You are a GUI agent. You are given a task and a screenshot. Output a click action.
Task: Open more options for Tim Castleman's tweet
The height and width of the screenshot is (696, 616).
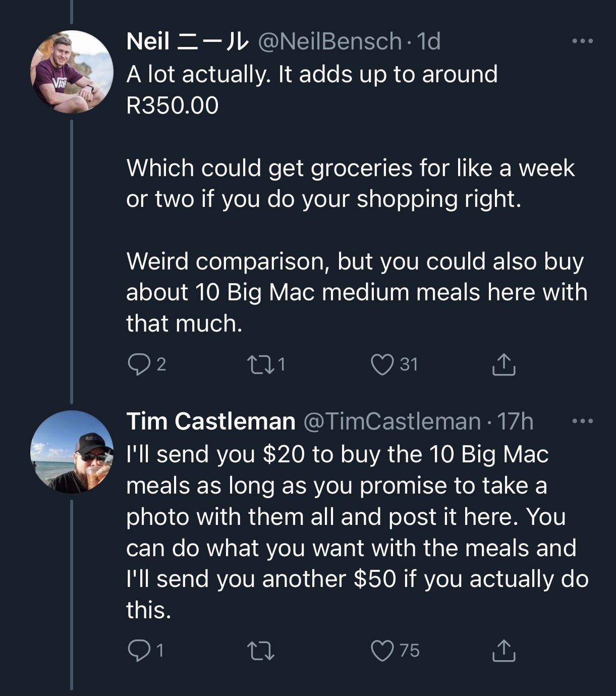tap(583, 421)
